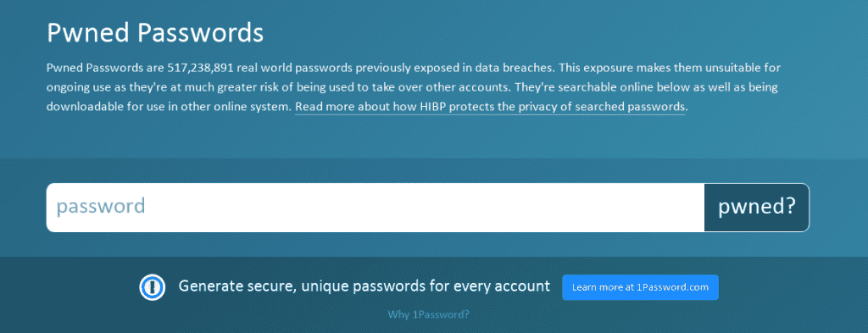This screenshot has width=868, height=333.
Task: Click 'Generate secure, unique passwords' banner text
Action: tap(284, 286)
